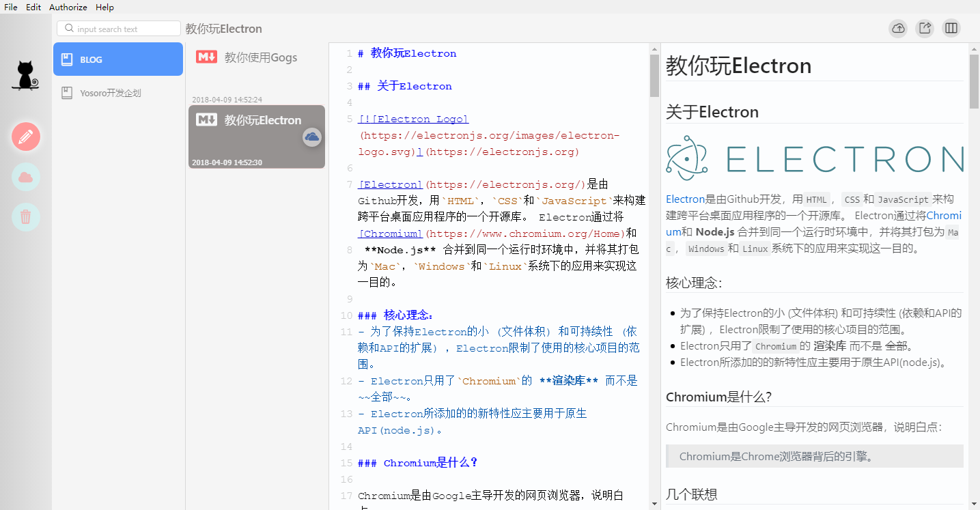Click the trash bin button
The height and width of the screenshot is (510, 980).
coord(26,217)
